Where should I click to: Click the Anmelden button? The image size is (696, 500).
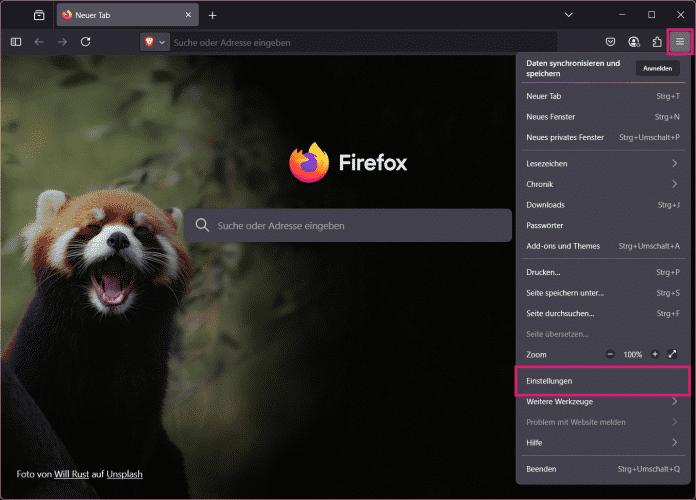pyautogui.click(x=657, y=68)
